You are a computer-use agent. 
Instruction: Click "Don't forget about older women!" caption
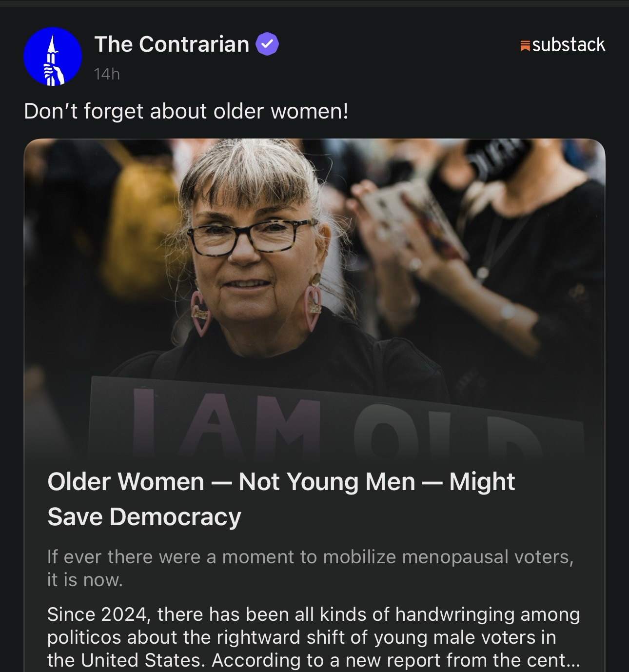click(186, 111)
